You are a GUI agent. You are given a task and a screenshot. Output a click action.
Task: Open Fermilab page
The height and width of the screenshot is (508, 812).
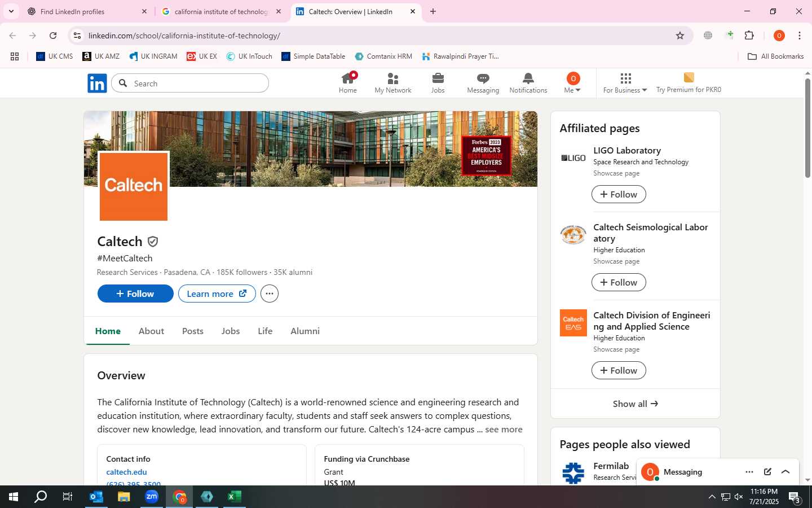[x=611, y=466]
